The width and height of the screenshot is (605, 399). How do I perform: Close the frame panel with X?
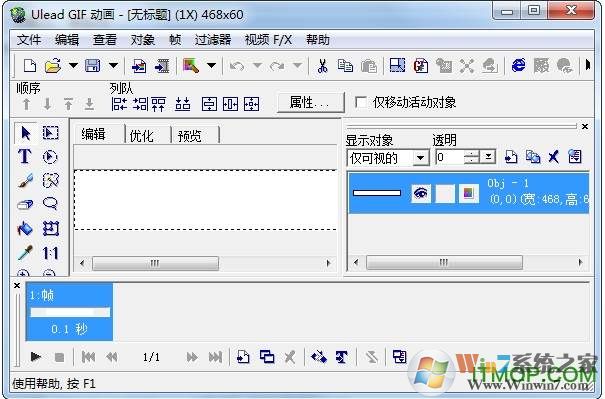click(17, 286)
